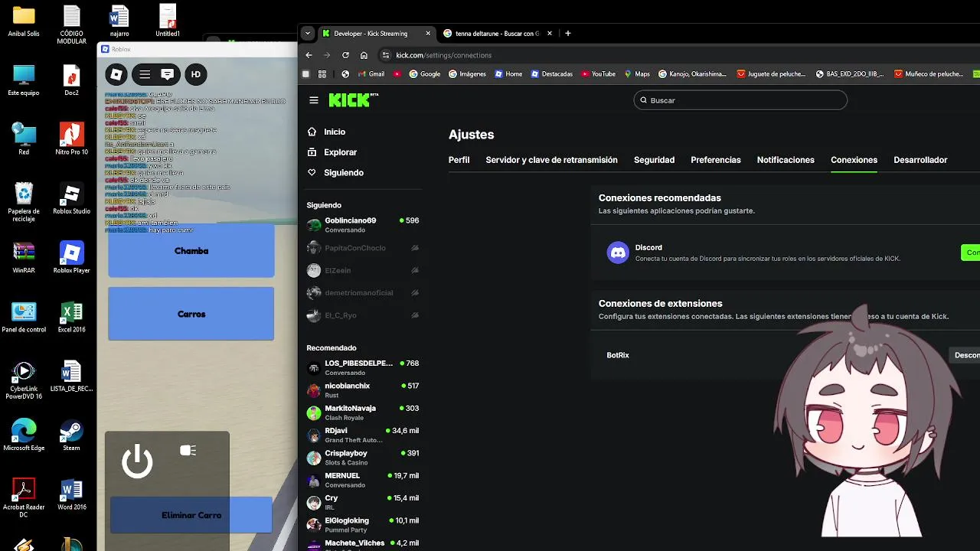980x551 pixels.
Task: Open Goblinciano69 followed channel
Action: point(363,225)
